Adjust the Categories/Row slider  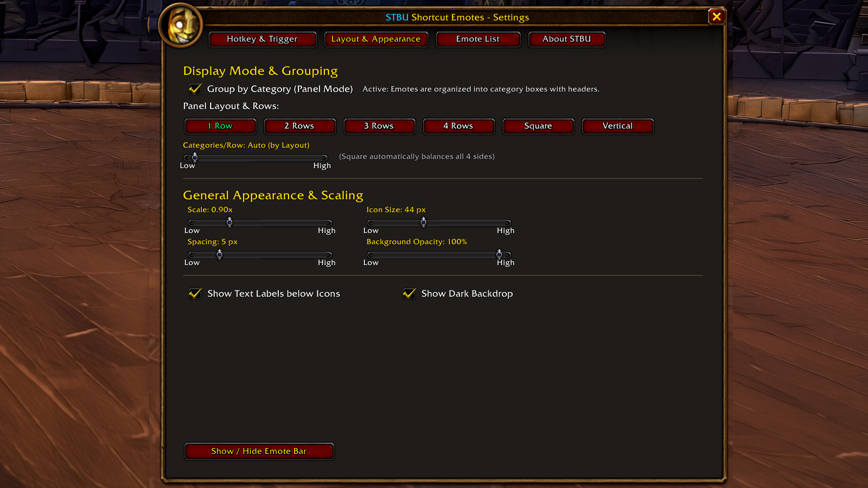point(256,158)
